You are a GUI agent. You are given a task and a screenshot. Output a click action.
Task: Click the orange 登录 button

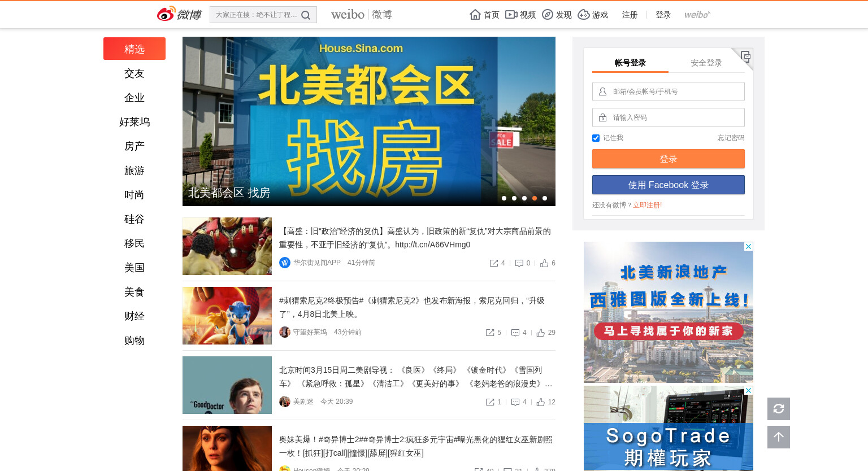[x=669, y=159]
